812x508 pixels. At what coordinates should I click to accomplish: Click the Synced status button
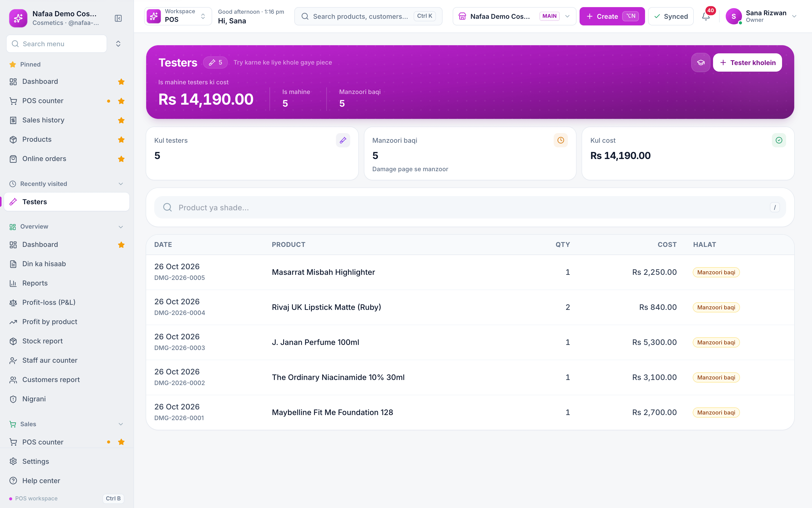671,16
